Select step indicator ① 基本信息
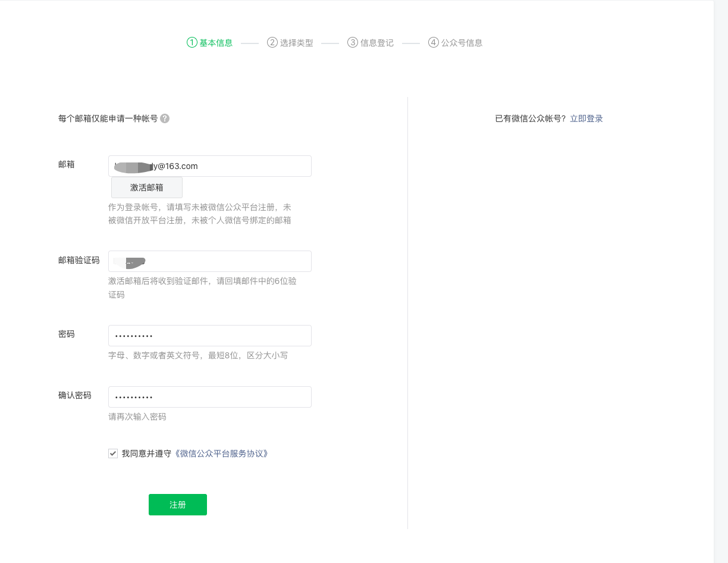Screen dimensions: 728x563 tap(209, 42)
